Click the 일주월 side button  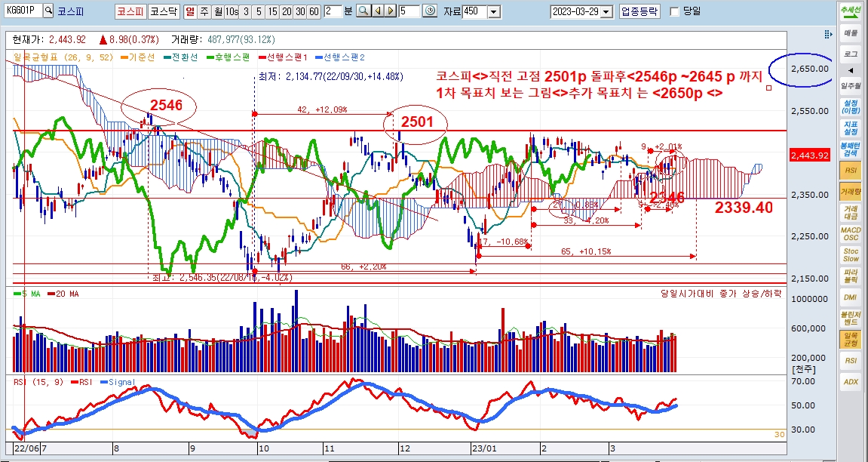851,86
